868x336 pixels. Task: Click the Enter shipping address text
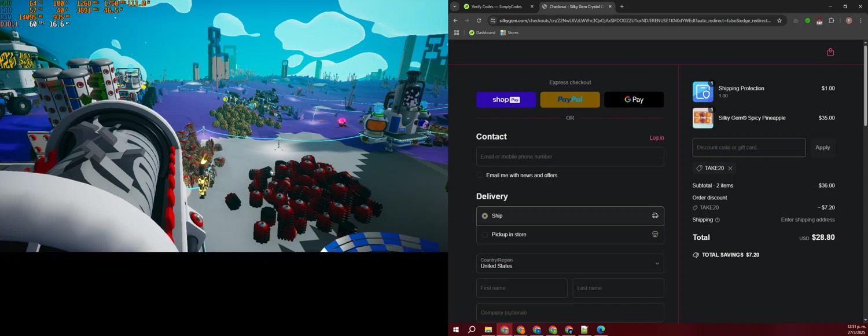point(808,220)
